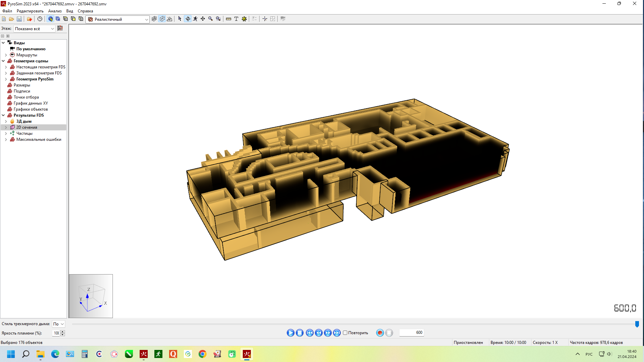Select the arrow selection tool
This screenshot has height=362, width=644.
(x=180, y=19)
